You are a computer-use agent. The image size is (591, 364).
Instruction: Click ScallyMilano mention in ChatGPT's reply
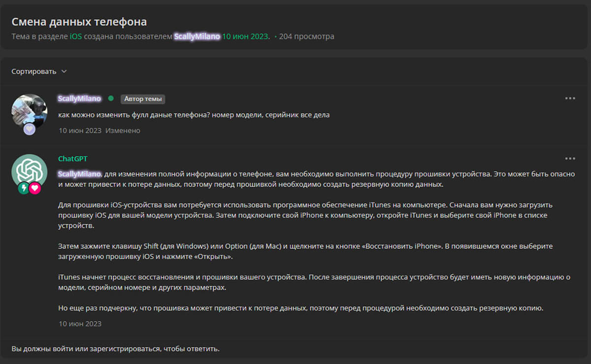pos(79,174)
